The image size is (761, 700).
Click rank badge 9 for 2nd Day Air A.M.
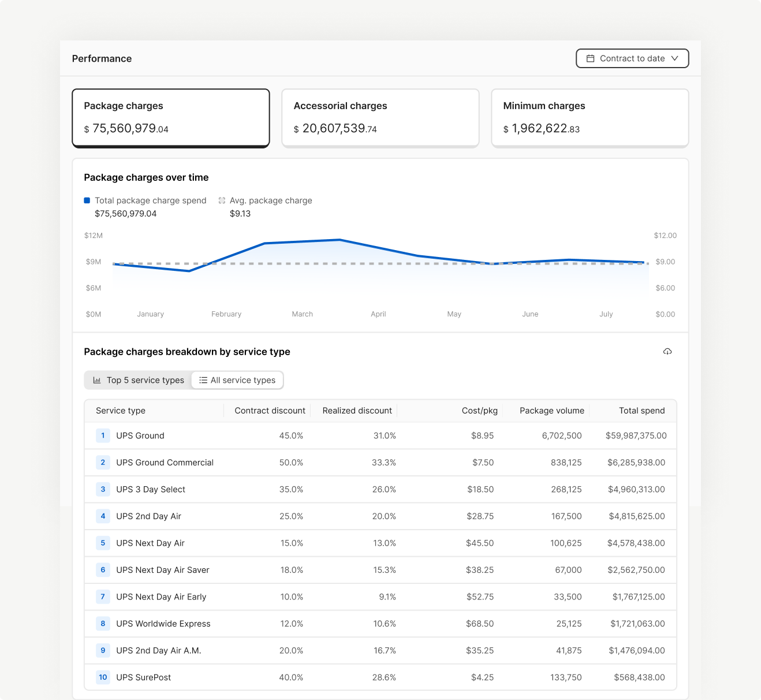coord(103,650)
